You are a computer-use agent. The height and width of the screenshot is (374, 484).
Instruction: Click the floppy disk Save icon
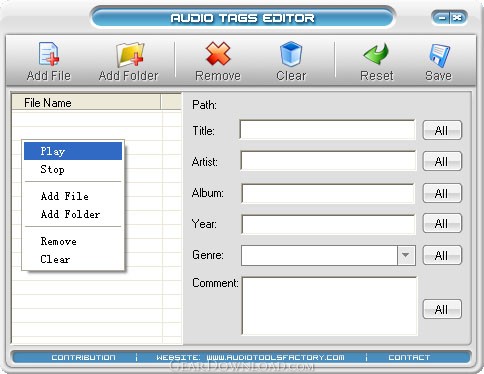439,55
